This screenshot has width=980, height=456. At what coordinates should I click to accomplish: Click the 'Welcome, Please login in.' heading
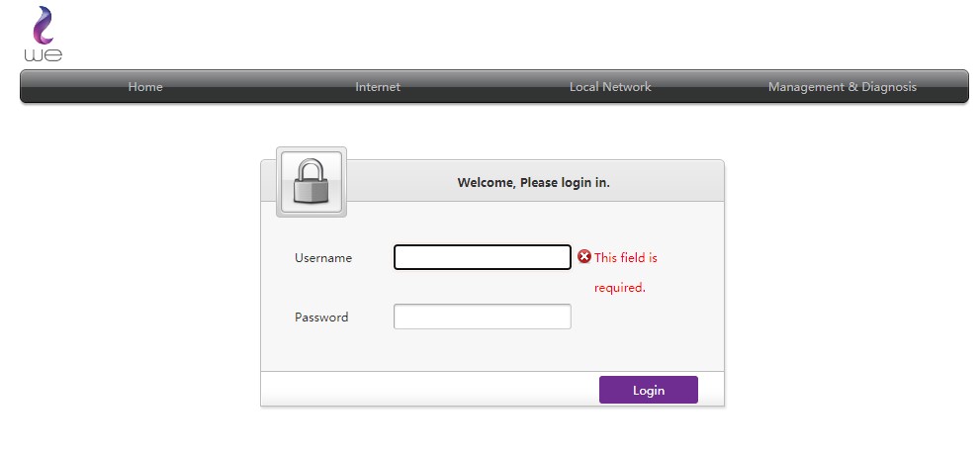click(x=533, y=182)
